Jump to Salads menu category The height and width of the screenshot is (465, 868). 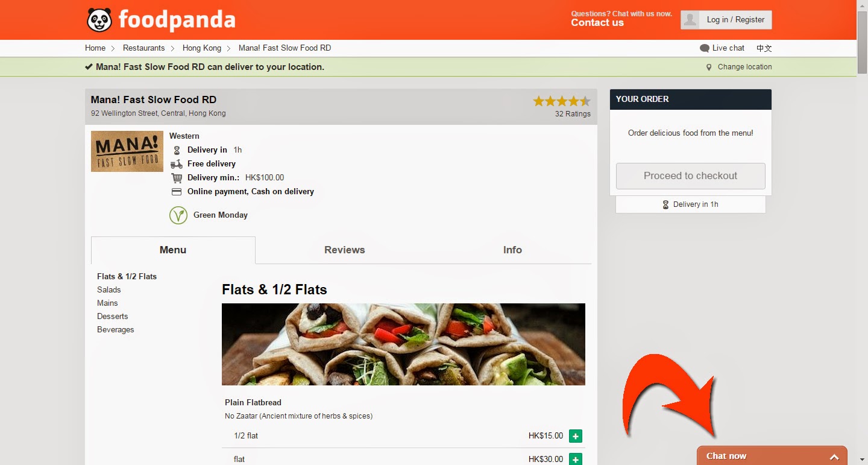(109, 289)
